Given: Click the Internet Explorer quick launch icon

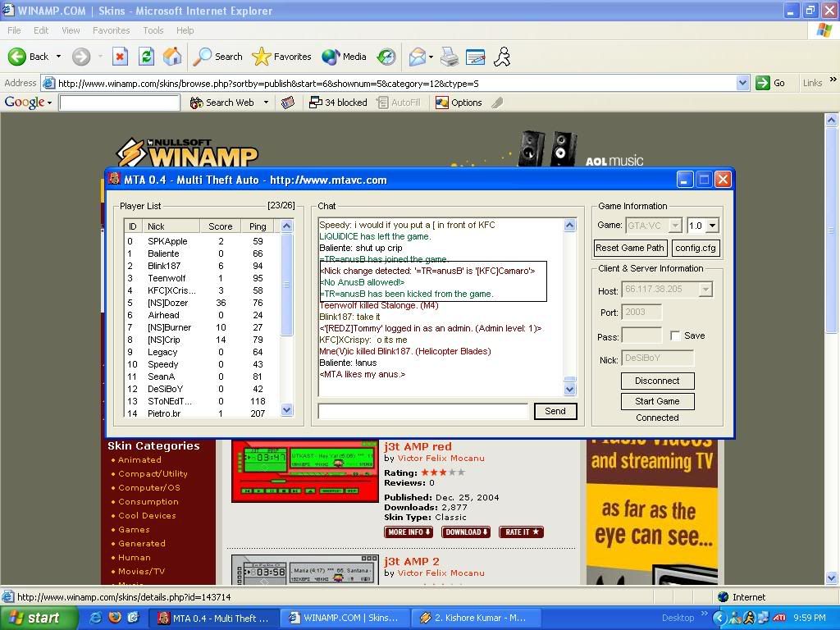Looking at the screenshot, I should click(x=96, y=617).
